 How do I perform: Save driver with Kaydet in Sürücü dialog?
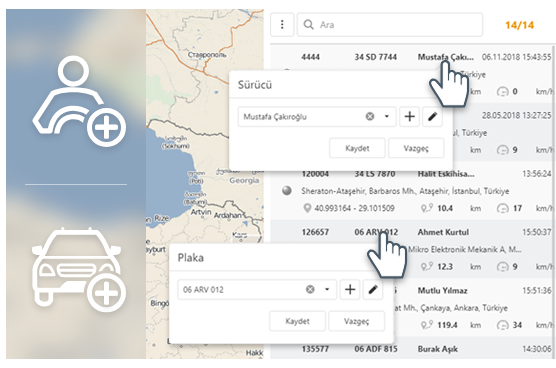point(357,148)
